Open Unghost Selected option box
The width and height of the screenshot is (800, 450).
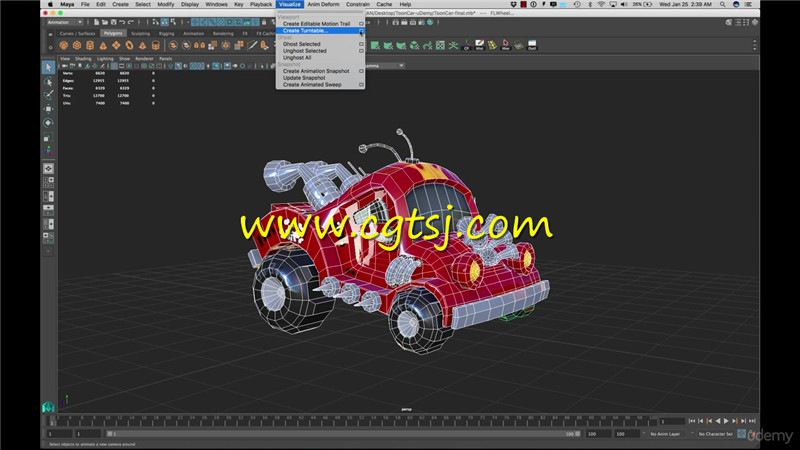pos(361,51)
